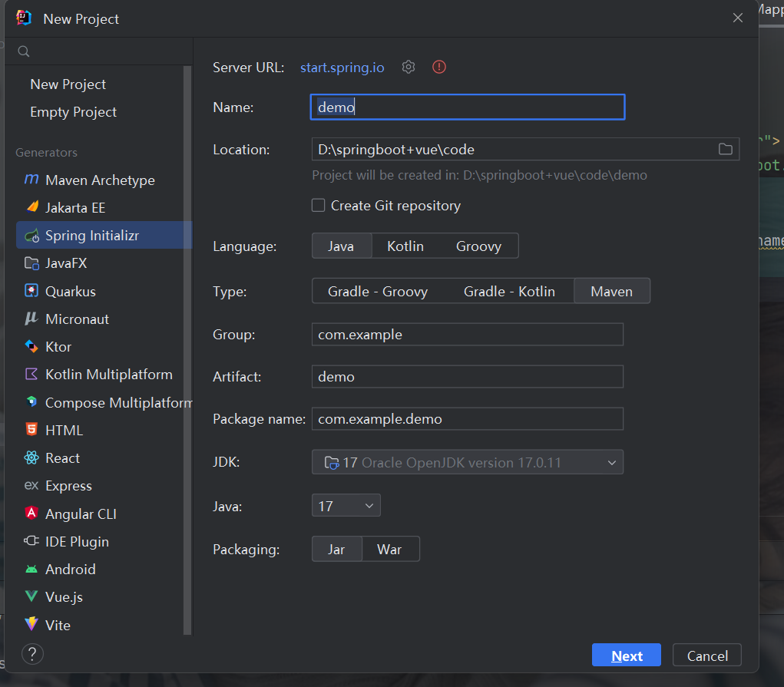Viewport: 784px width, 687px height.
Task: Select the React generator label
Action: (x=62, y=458)
